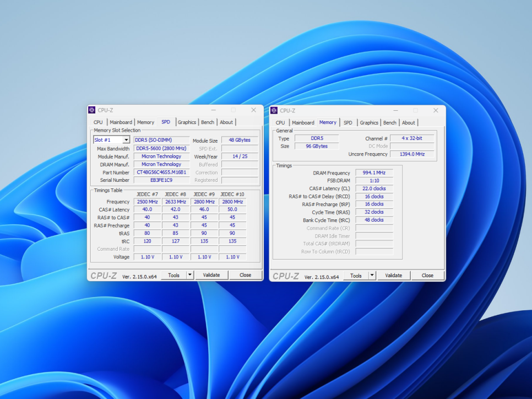
Task: Click Validate button in SPD window
Action: (x=211, y=275)
